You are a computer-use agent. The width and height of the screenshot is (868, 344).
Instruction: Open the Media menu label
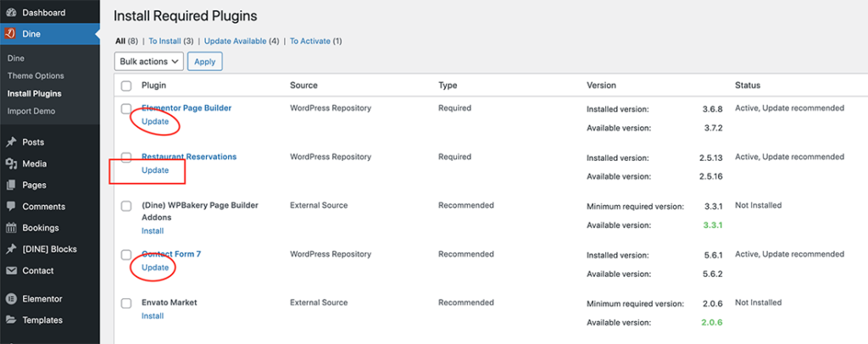pos(34,164)
